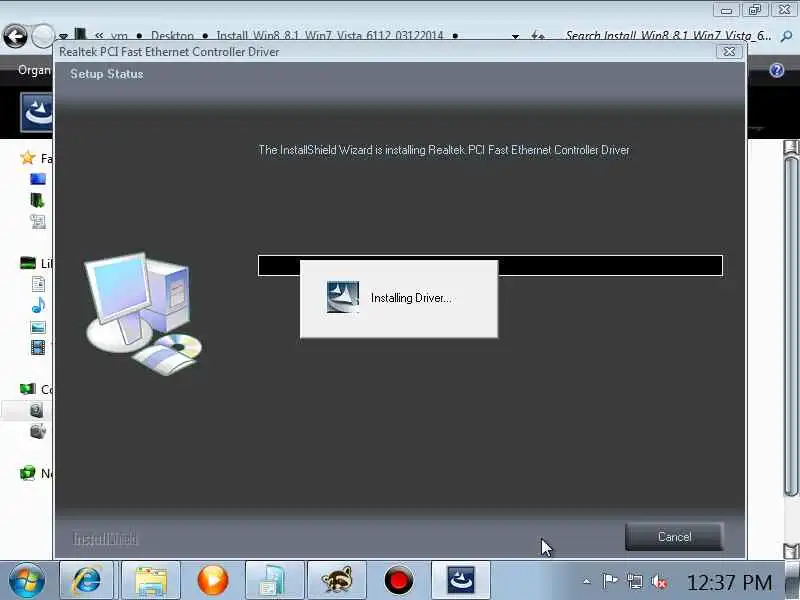Click the Explorer search box

point(668,36)
